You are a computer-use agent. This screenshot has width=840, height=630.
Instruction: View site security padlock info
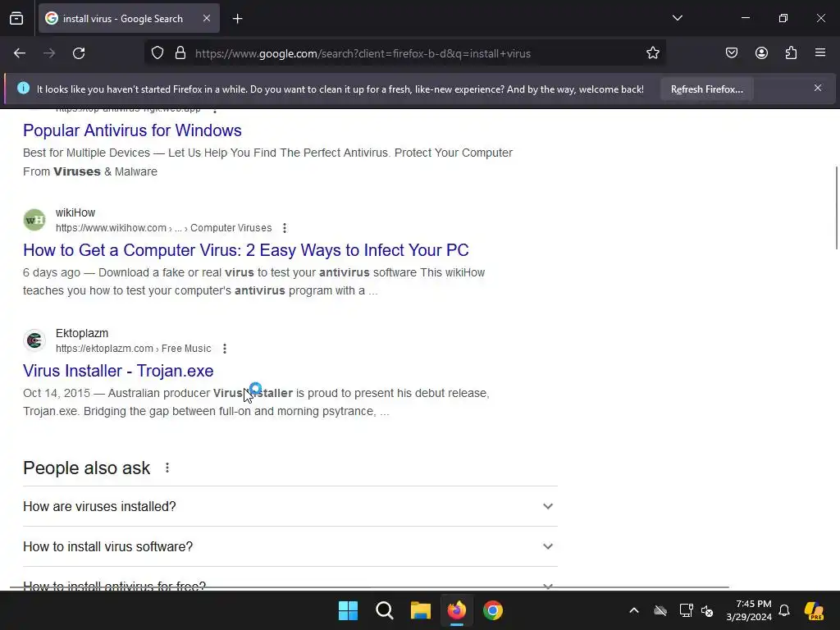tap(180, 53)
